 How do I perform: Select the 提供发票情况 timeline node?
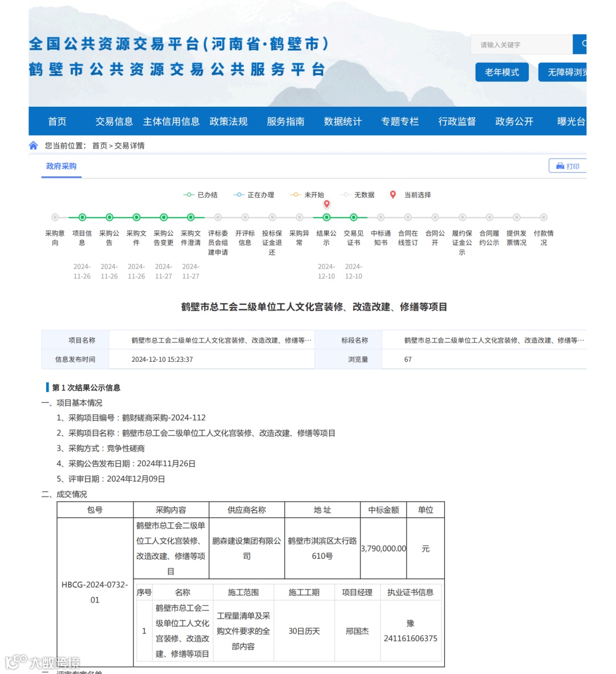[x=517, y=217]
